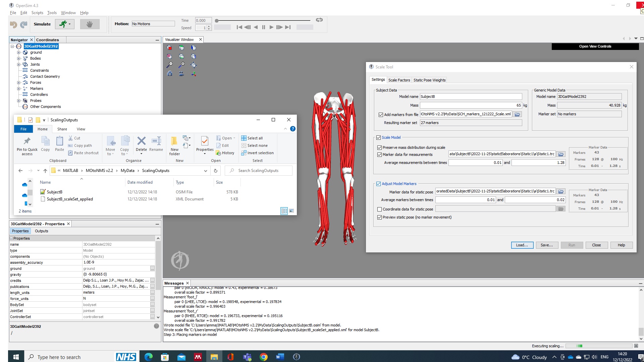644x362 pixels.
Task: Click the light-blue right-face cube view icon
Action: point(194,56)
